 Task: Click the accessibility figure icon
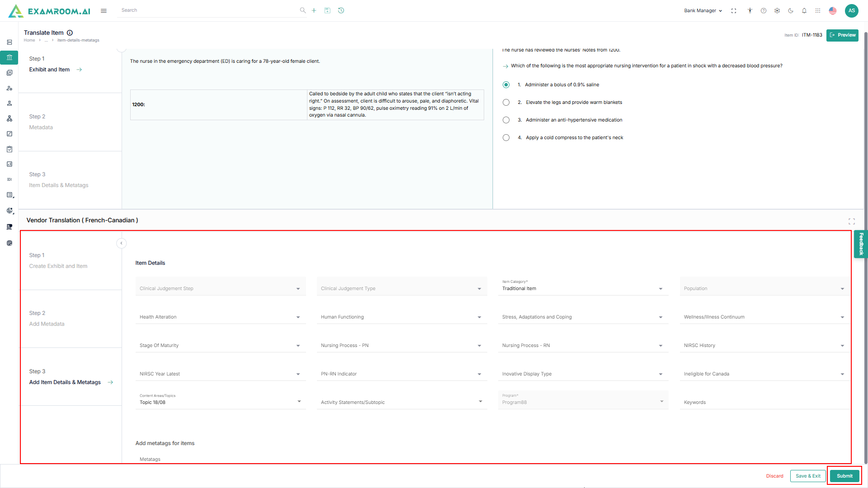(x=750, y=11)
